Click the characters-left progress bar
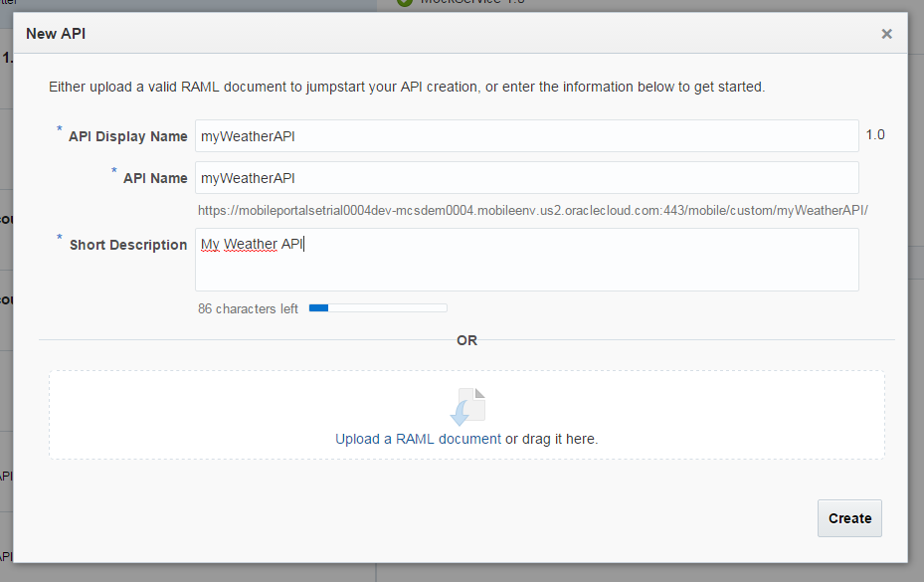The width and height of the screenshot is (924, 582). point(377,308)
